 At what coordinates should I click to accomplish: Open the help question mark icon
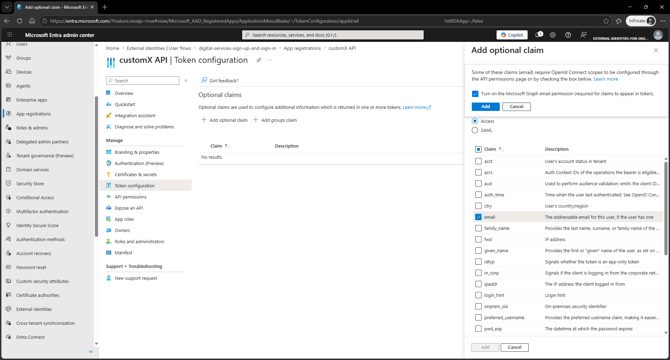tap(568, 35)
